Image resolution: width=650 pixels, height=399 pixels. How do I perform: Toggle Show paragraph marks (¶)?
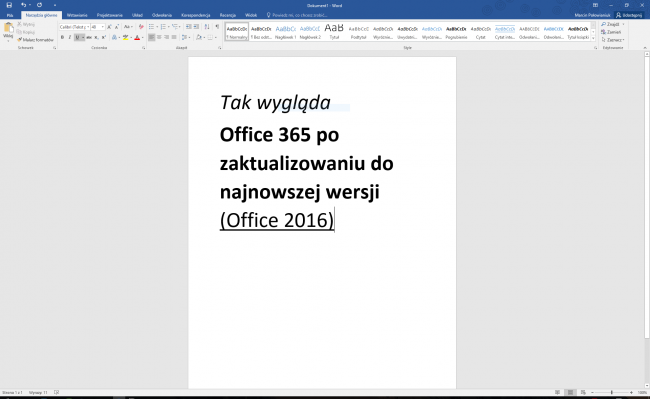coord(217,27)
